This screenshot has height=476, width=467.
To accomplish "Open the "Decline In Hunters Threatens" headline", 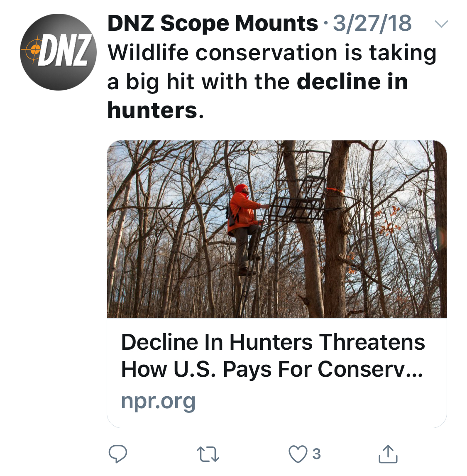I will [273, 343].
